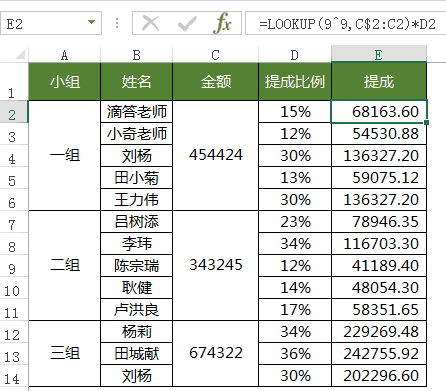Select the 36% commission rate cell

point(295,354)
